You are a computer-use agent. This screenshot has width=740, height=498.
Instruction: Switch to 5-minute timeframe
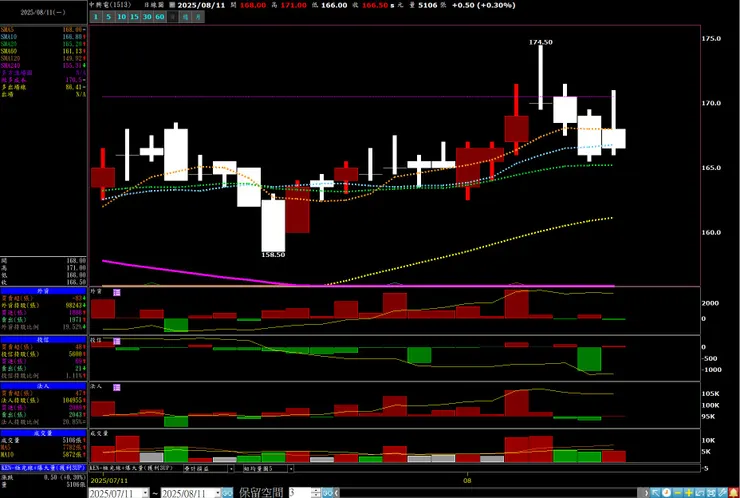109,17
